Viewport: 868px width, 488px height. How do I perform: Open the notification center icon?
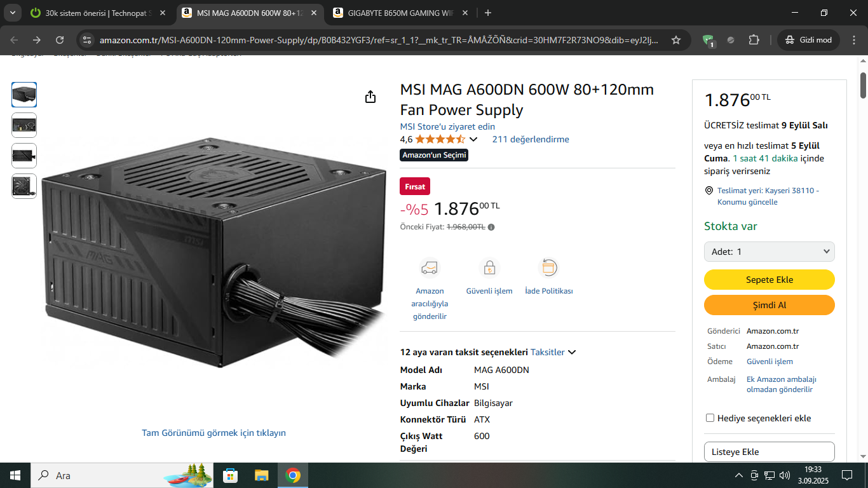846,475
